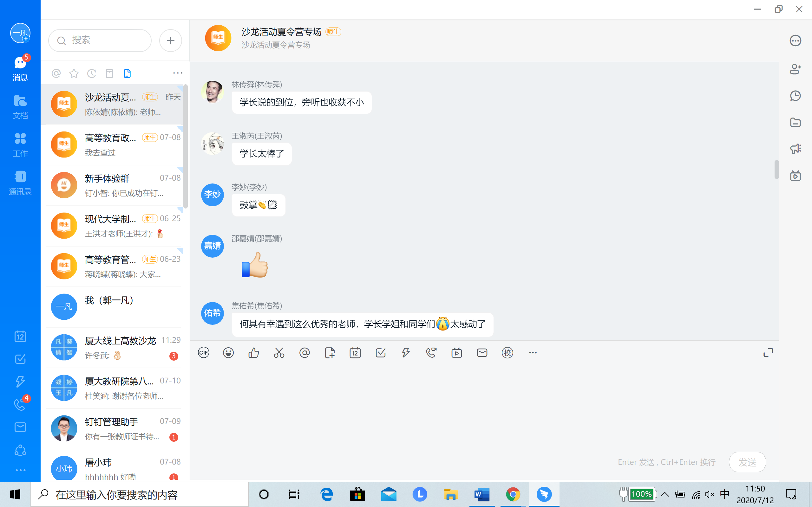Screen dimensions: 812x507
Task: Open the phone calls icon with badge
Action: click(x=20, y=404)
